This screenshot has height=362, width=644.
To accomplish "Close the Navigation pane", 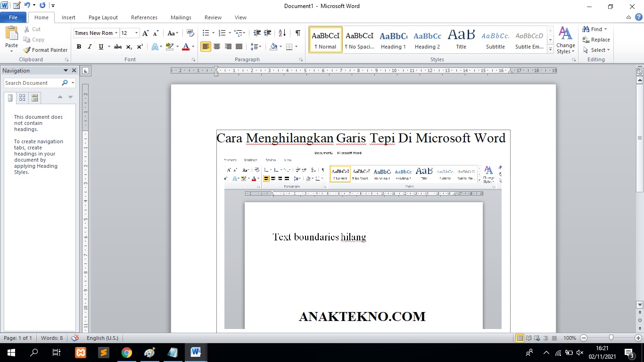I will (x=74, y=70).
